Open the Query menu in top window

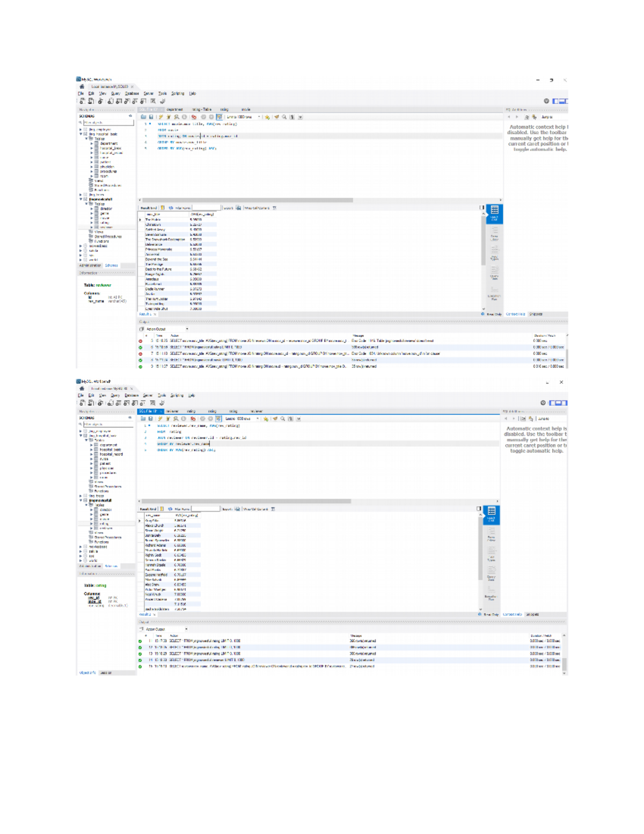[115, 93]
